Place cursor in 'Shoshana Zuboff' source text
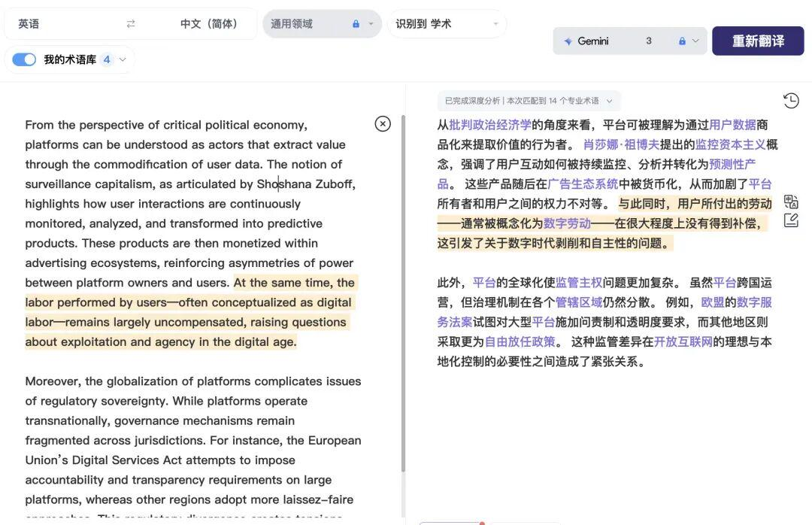Screen dimensions: 812x525 coord(305,184)
